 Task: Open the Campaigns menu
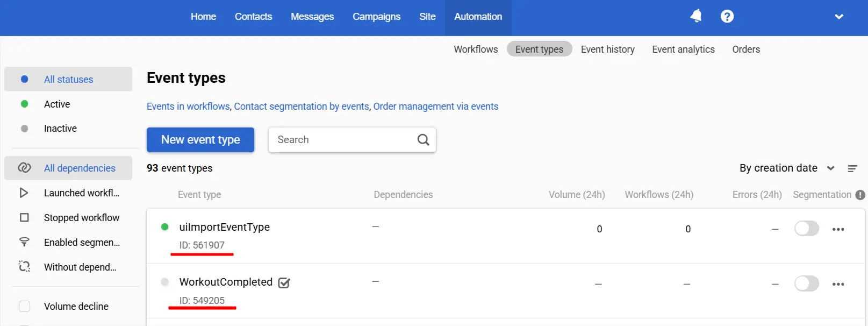point(376,17)
